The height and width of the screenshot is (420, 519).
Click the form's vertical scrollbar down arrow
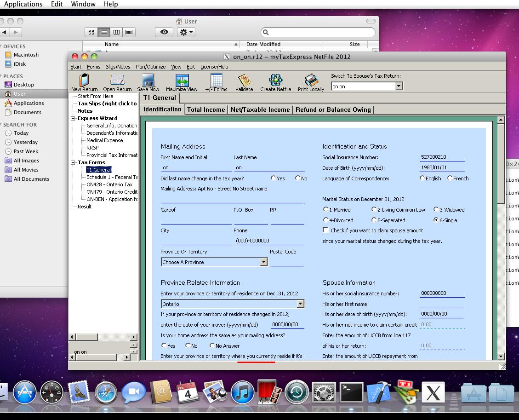(x=501, y=357)
